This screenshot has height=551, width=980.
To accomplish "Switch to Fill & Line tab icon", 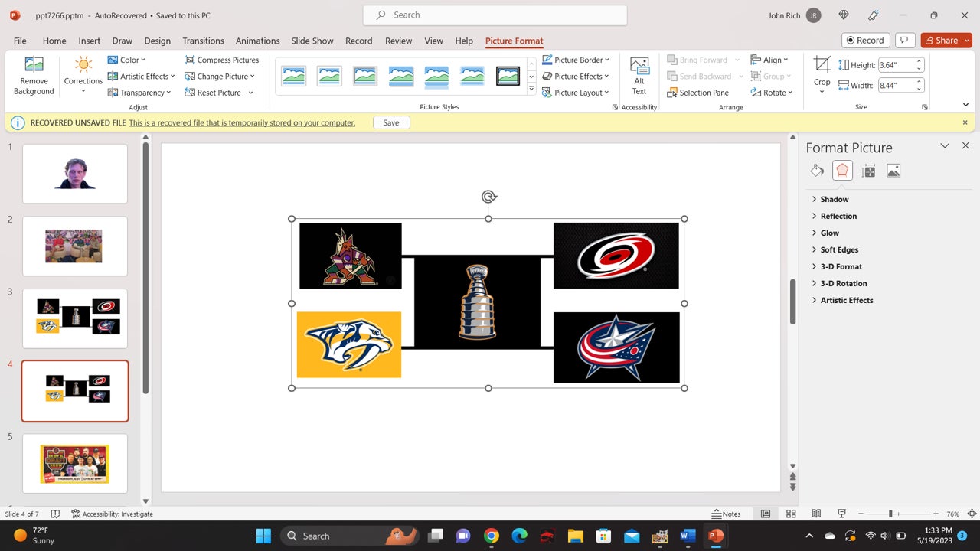I will [817, 171].
